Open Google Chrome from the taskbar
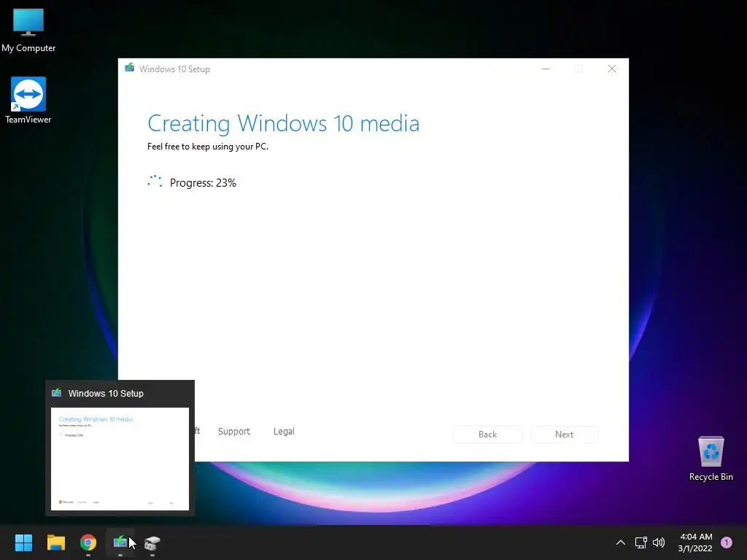Image resolution: width=747 pixels, height=560 pixels. (88, 542)
